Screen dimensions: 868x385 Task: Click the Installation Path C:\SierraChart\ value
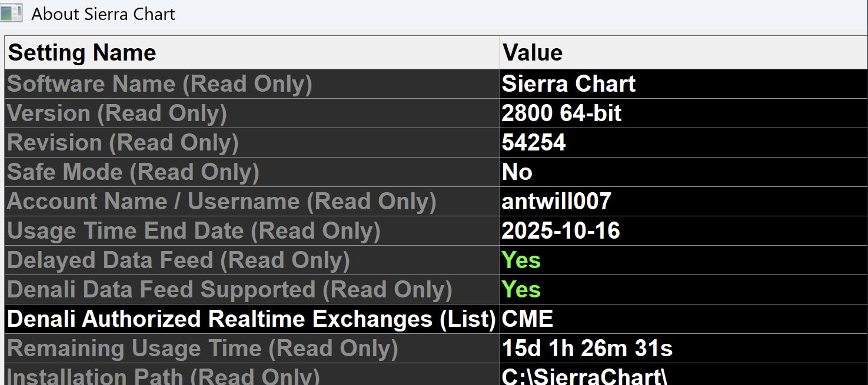pos(584,376)
